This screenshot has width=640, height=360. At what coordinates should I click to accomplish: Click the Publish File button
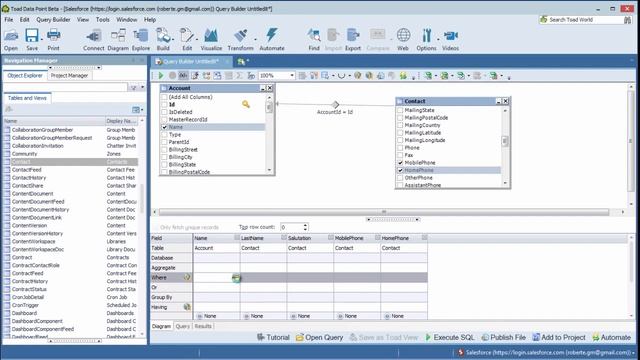tap(504, 338)
